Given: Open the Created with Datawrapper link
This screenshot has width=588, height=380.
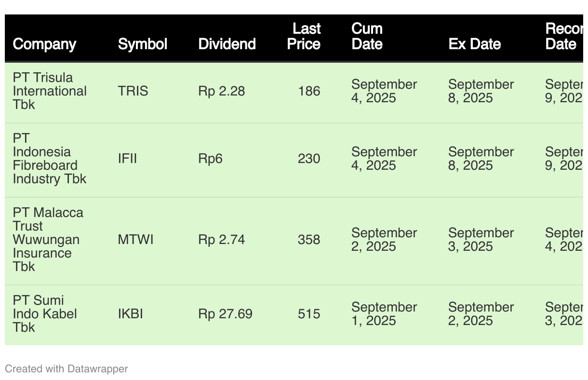Looking at the screenshot, I should pos(67,369).
